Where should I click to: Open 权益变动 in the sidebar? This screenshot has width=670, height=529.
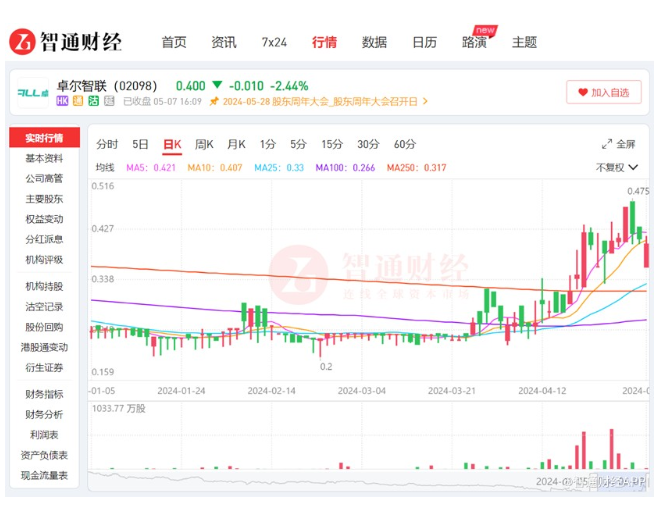pyautogui.click(x=44, y=219)
